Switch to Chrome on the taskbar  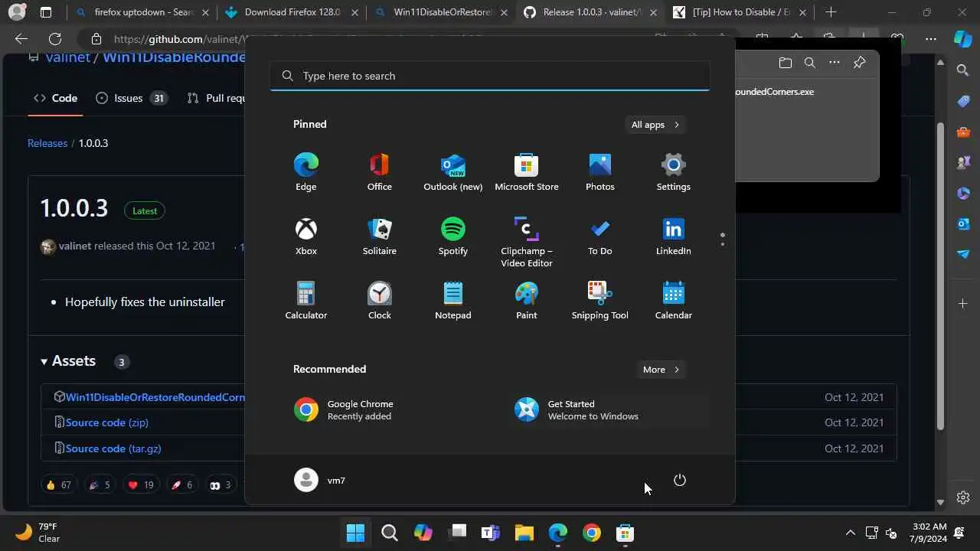pyautogui.click(x=591, y=533)
